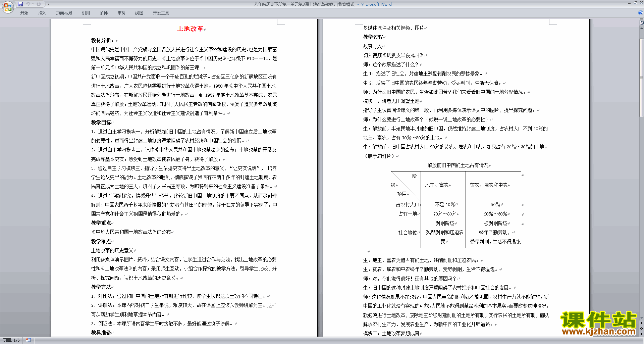Redo using the repeat arrow icon
Viewport: 644px width, 344px height.
(39, 4)
